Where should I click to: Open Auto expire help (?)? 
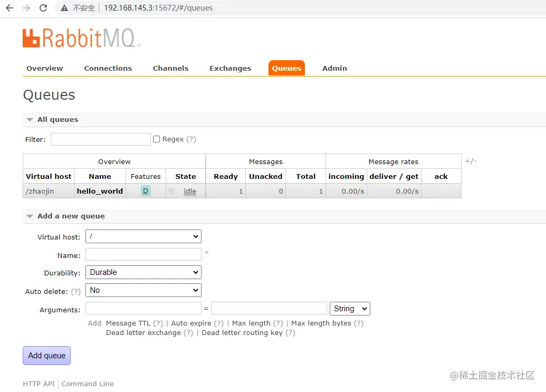point(219,323)
